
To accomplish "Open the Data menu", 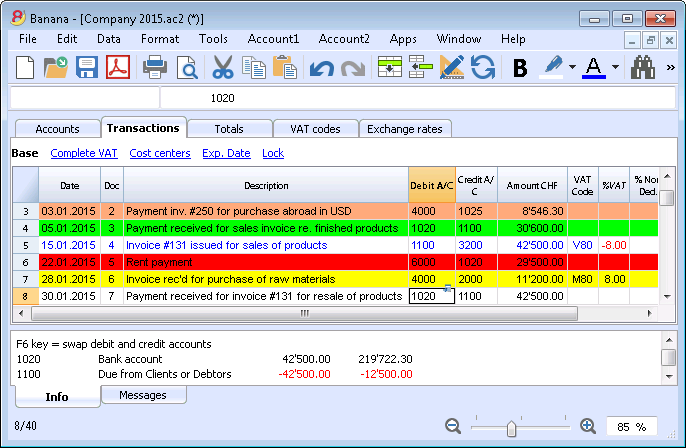I will (108, 39).
